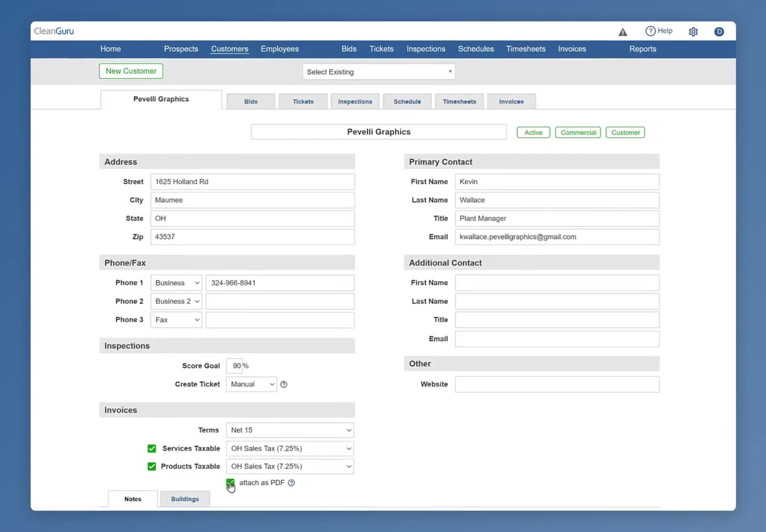The height and width of the screenshot is (532, 766).
Task: Click the Street field with 1625 Holland Rd
Action: click(252, 182)
